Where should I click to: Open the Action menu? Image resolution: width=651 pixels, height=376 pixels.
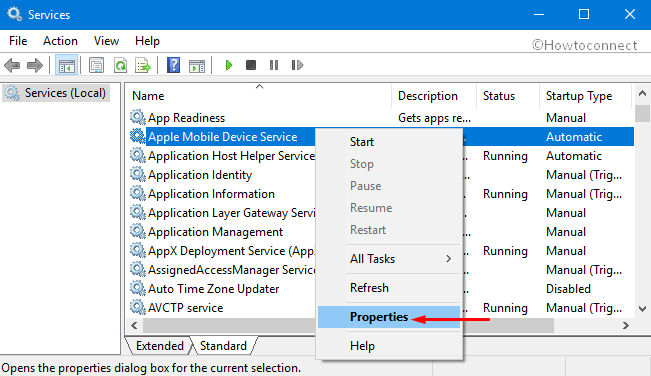(60, 41)
